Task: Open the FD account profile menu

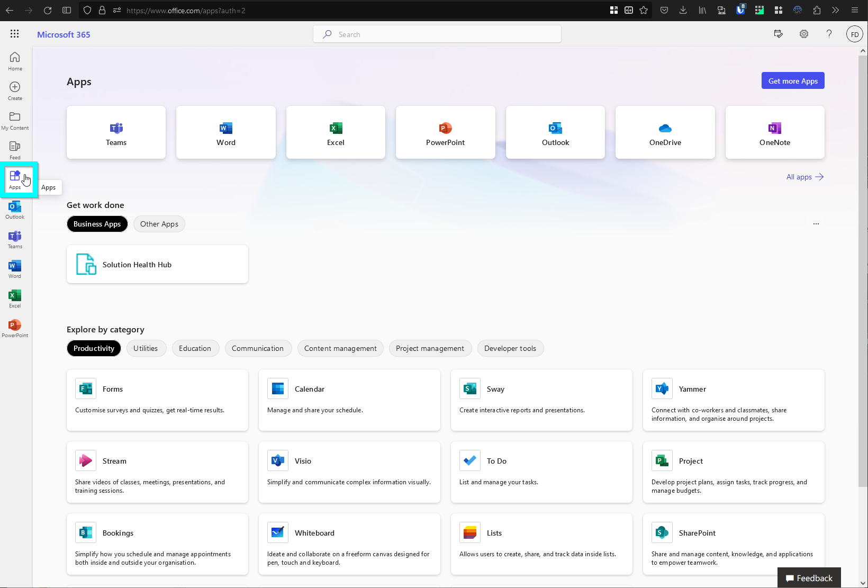Action: (854, 34)
